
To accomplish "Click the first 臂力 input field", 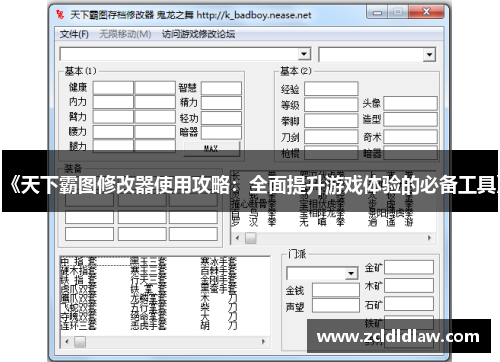I will click(113, 117).
